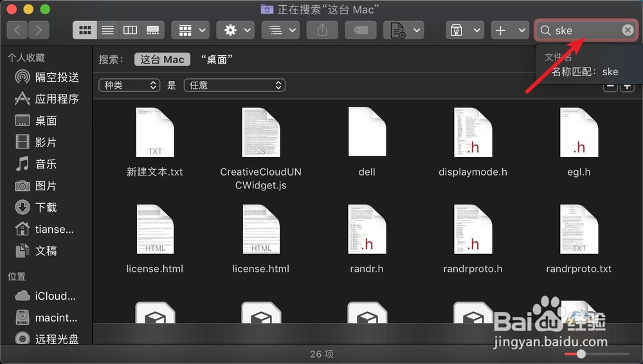Open iCloud Drive in the sidebar
Viewport: 643px width, 364px height.
point(45,296)
